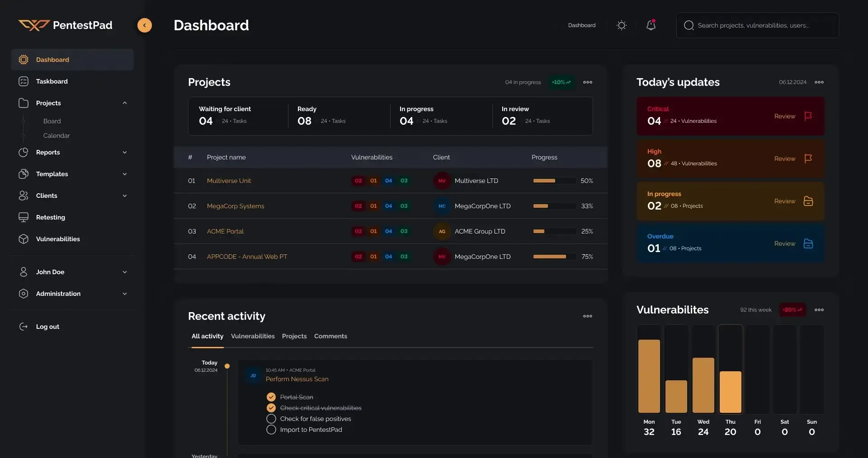Image resolution: width=868 pixels, height=458 pixels.
Task: Click the PentestPad logo
Action: [x=66, y=25]
